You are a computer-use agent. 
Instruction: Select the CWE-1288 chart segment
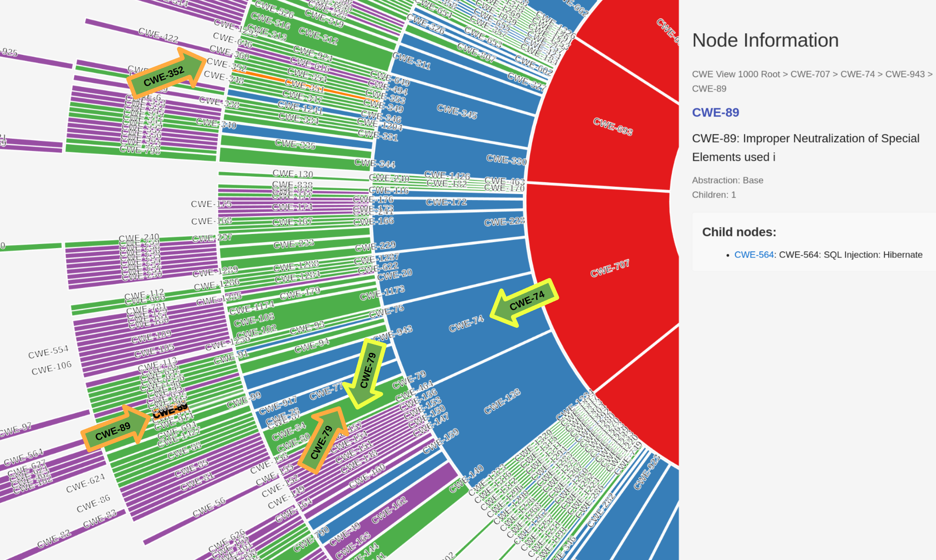pyautogui.click(x=296, y=266)
